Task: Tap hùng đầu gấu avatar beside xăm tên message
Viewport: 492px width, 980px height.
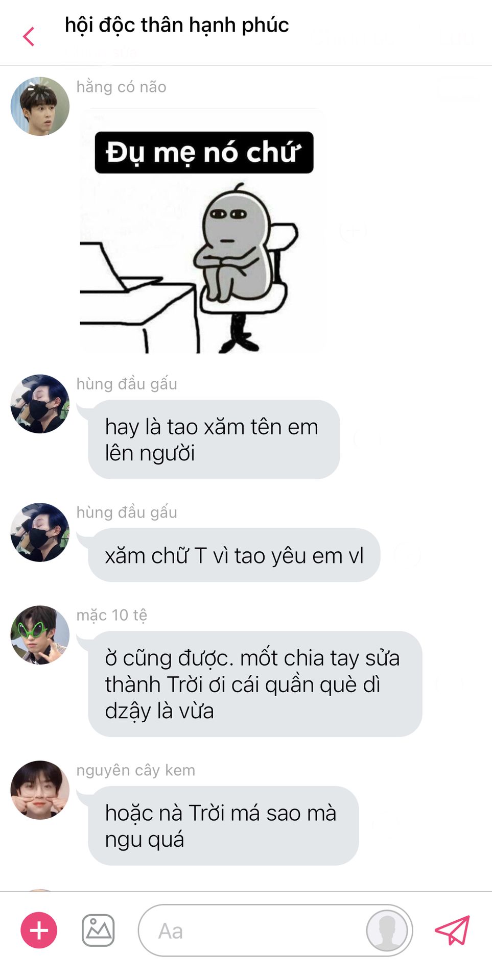Action: click(40, 404)
